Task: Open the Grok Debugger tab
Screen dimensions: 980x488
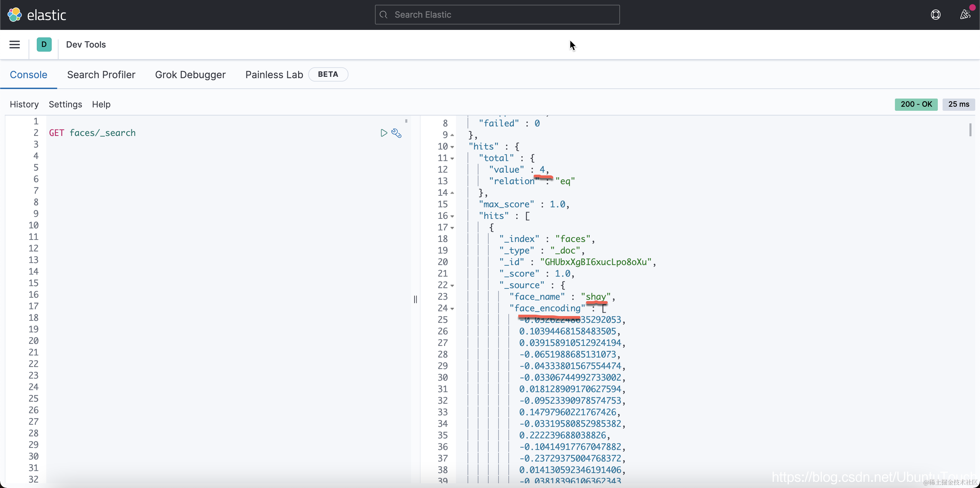Action: pos(190,74)
